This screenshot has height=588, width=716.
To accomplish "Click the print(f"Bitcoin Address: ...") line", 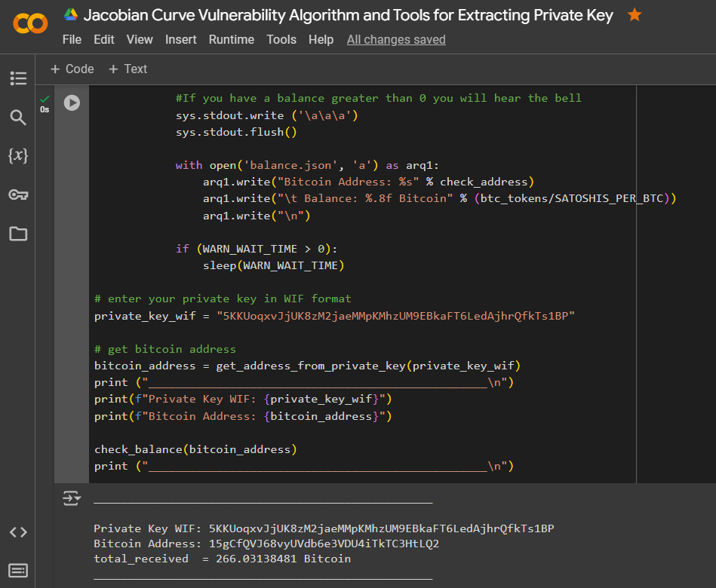I will point(243,416).
